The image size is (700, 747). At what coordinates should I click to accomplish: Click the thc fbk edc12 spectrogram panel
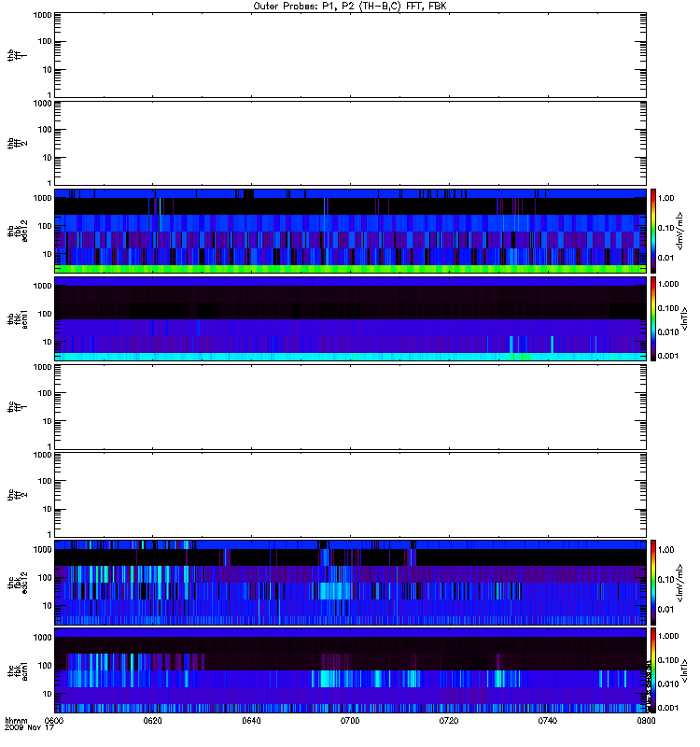pyautogui.click(x=350, y=582)
